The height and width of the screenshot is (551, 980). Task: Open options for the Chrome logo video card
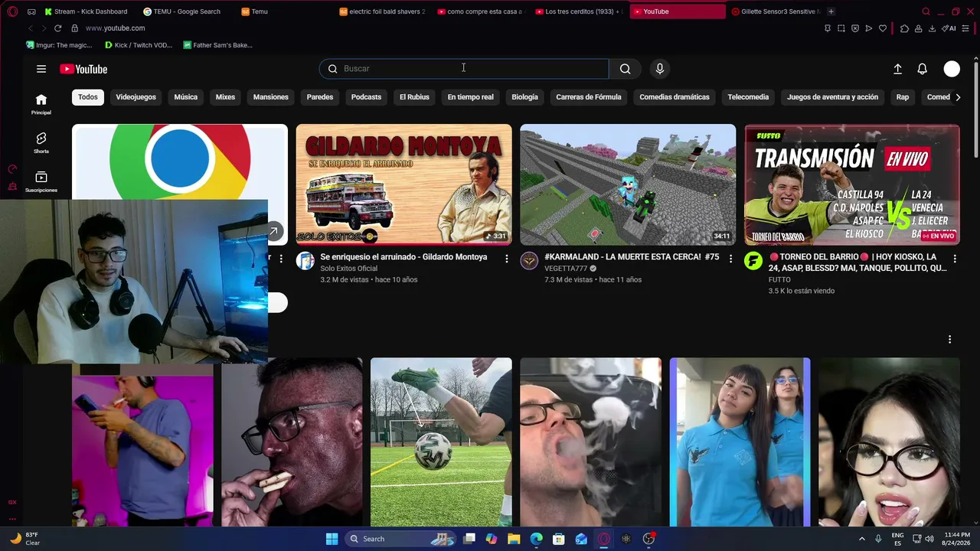(x=281, y=259)
